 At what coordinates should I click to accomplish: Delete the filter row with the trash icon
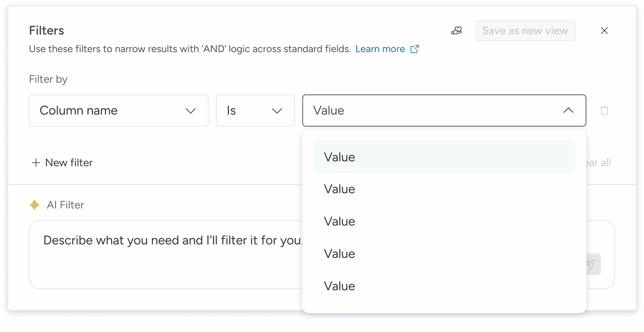click(x=604, y=110)
